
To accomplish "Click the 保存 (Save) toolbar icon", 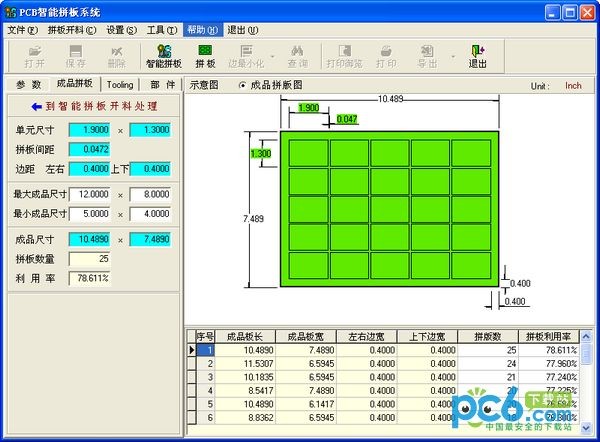I will coord(75,57).
